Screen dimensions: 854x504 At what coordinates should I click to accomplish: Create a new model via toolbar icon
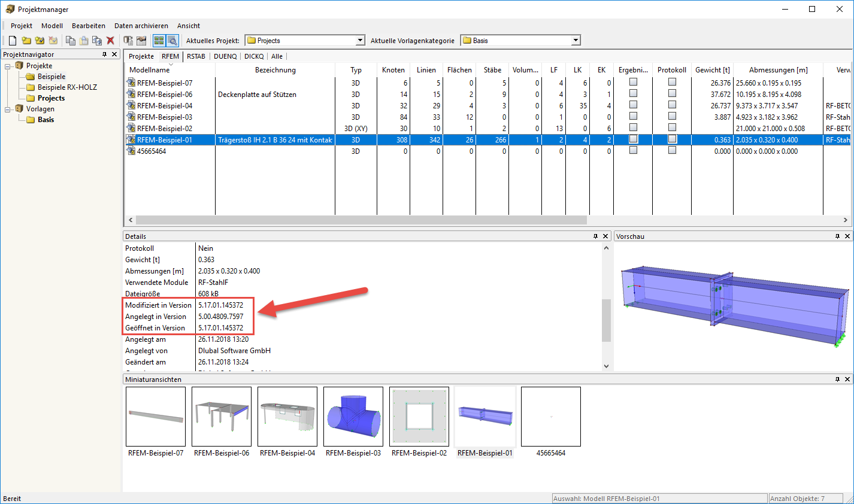[13, 40]
